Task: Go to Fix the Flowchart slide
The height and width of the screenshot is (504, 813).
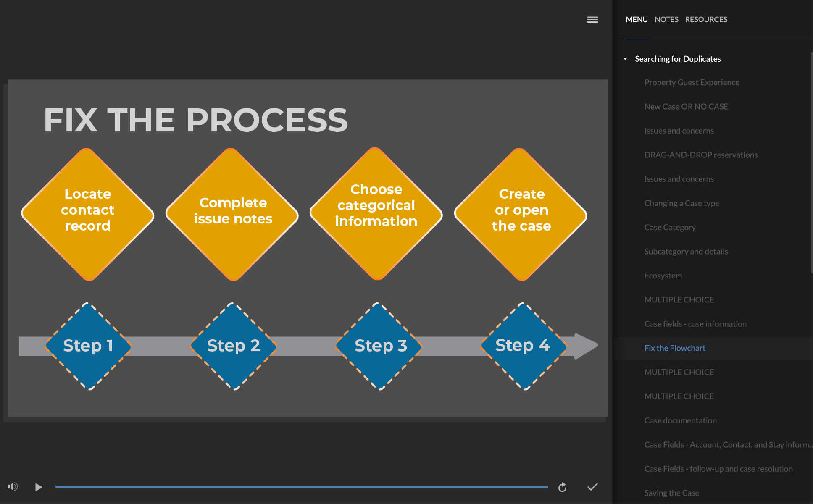Action: (675, 348)
